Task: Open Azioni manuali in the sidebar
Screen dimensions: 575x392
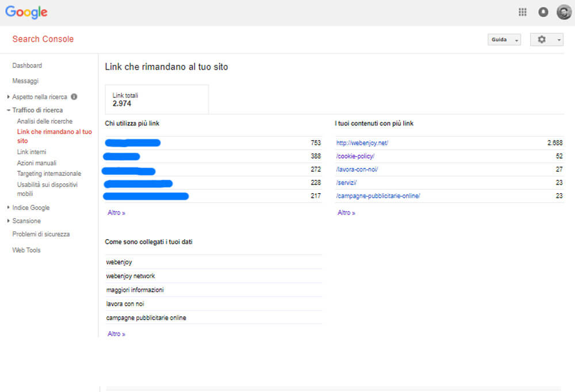Action: (x=37, y=163)
